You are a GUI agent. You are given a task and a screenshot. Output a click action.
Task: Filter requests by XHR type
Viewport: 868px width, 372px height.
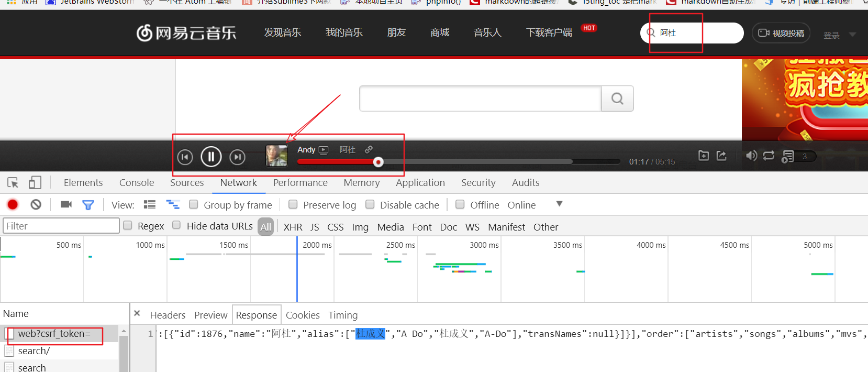click(293, 227)
